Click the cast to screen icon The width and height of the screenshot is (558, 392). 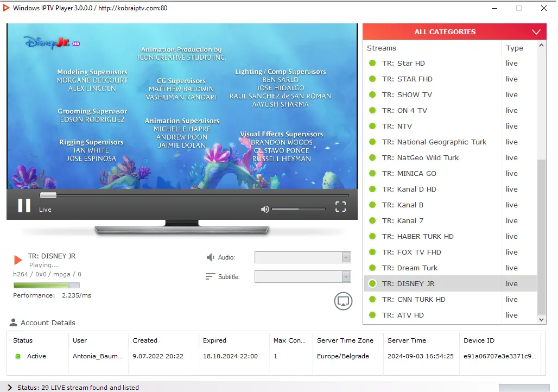pos(343,301)
